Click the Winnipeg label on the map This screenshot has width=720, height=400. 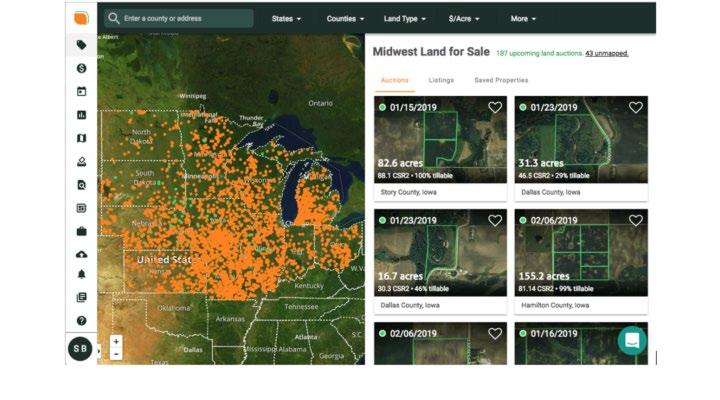click(x=192, y=96)
